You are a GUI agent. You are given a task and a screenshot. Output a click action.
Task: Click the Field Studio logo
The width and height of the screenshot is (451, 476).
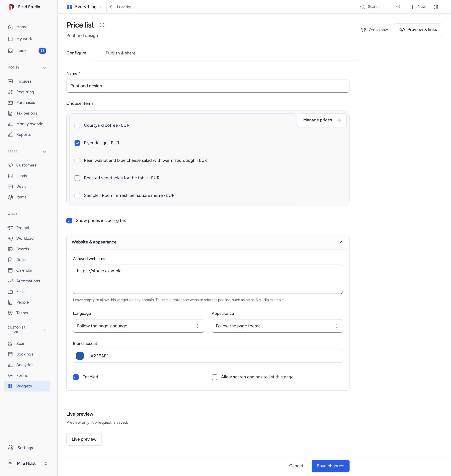[11, 7]
